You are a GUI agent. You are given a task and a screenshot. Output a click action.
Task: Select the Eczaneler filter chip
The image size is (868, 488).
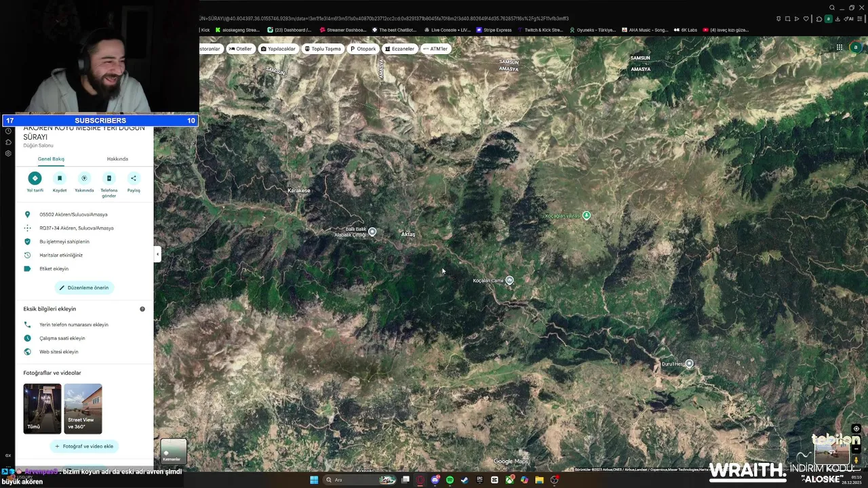point(399,49)
